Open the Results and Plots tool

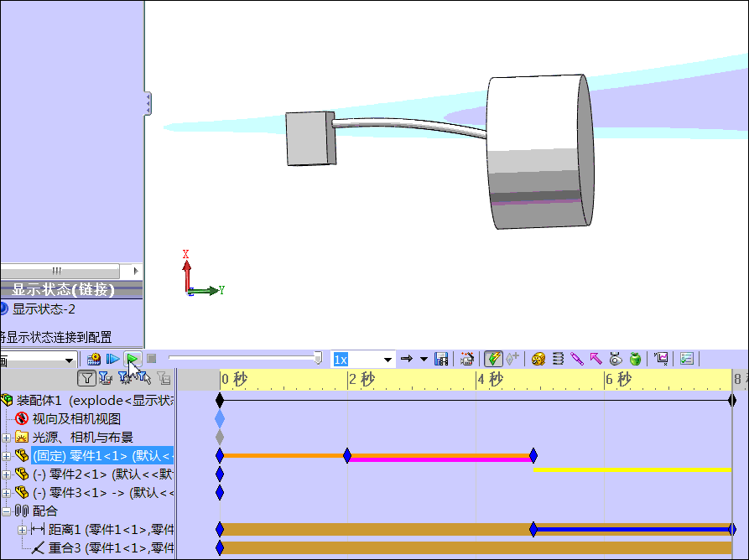(662, 359)
